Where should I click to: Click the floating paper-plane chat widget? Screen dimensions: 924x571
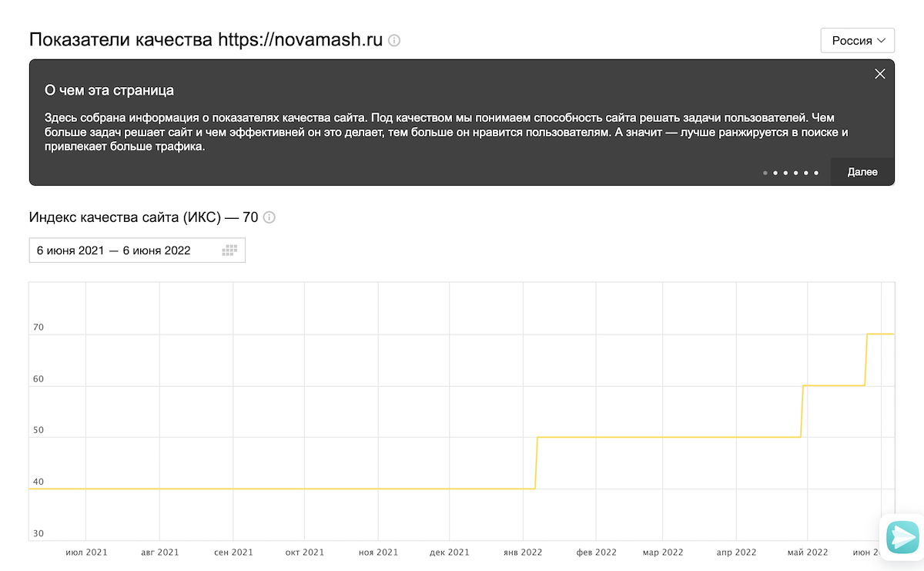point(902,536)
